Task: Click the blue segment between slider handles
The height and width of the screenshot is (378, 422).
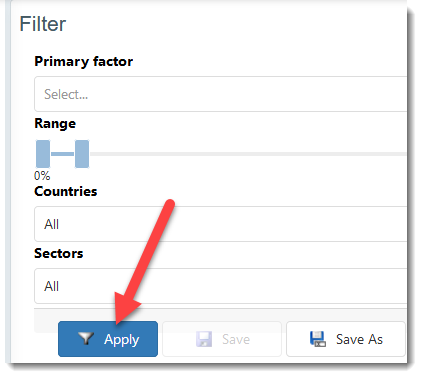Action: pos(62,154)
